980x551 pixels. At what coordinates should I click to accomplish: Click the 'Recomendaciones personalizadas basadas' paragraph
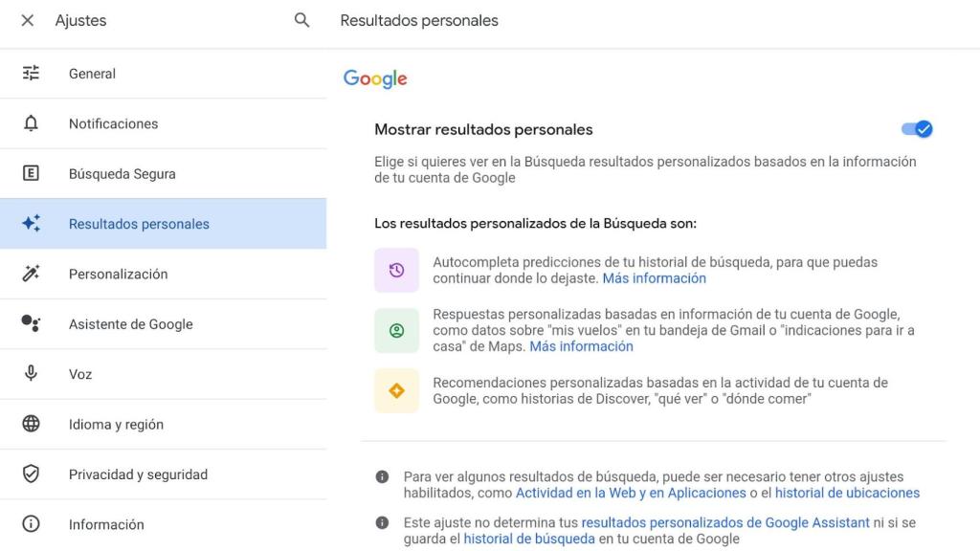pyautogui.click(x=660, y=390)
